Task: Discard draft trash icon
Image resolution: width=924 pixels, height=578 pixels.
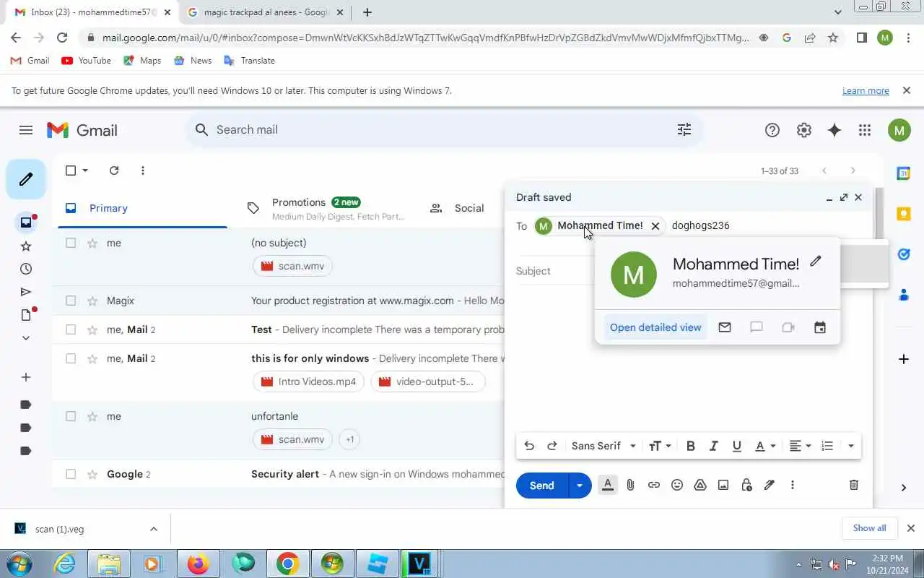Action: (x=854, y=486)
